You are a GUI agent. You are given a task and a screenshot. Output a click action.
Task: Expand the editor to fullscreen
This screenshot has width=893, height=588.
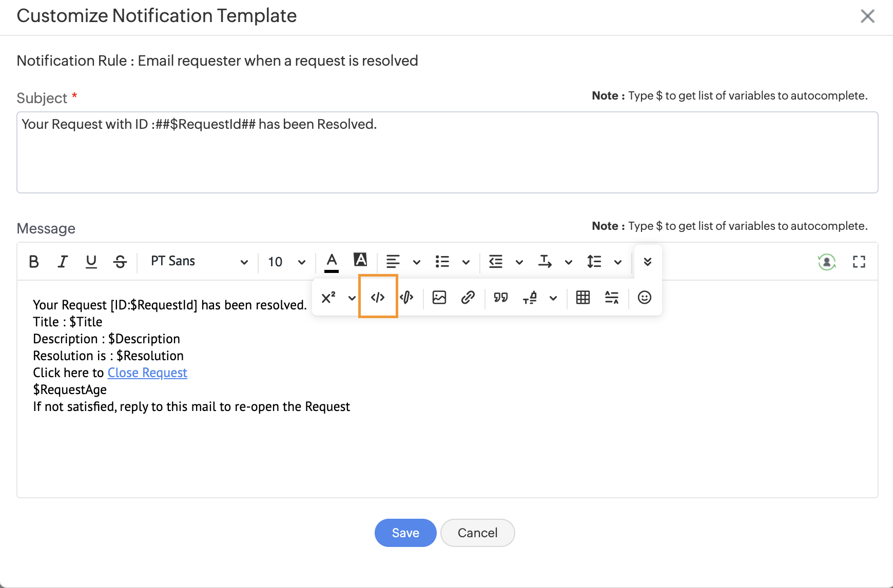click(x=859, y=262)
